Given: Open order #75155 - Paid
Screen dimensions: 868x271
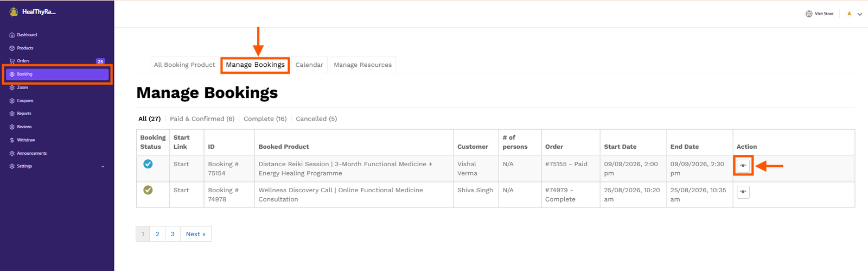Looking at the screenshot, I should 566,164.
